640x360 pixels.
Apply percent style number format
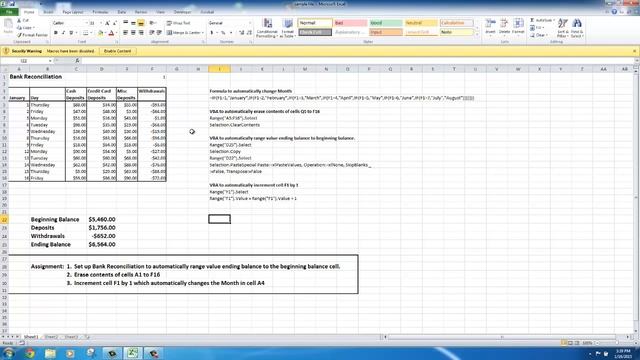223,33
